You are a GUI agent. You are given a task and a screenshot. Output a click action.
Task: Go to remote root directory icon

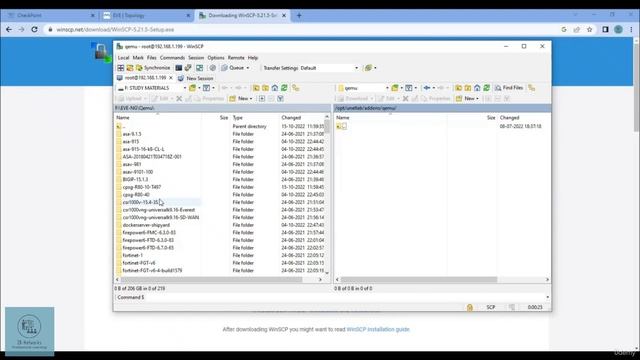[468, 88]
